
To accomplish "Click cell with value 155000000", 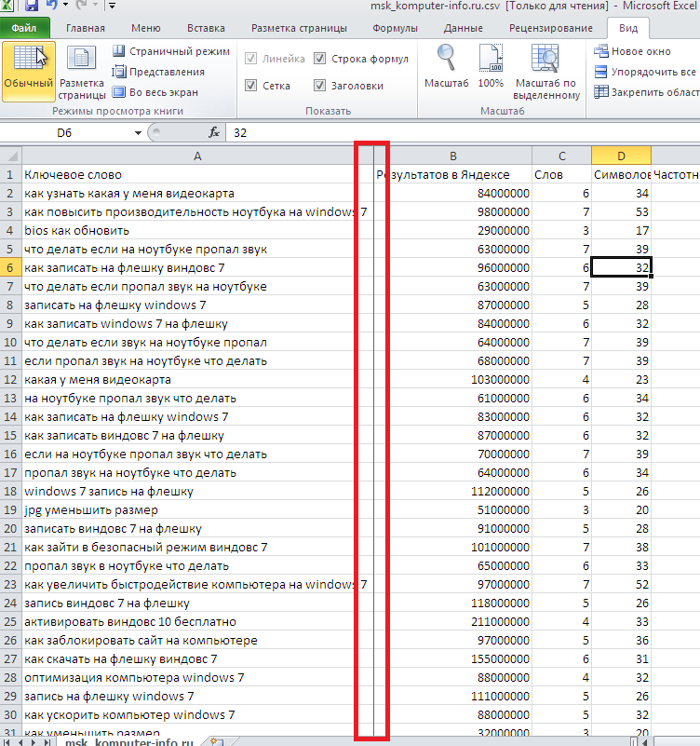I will coord(453,659).
